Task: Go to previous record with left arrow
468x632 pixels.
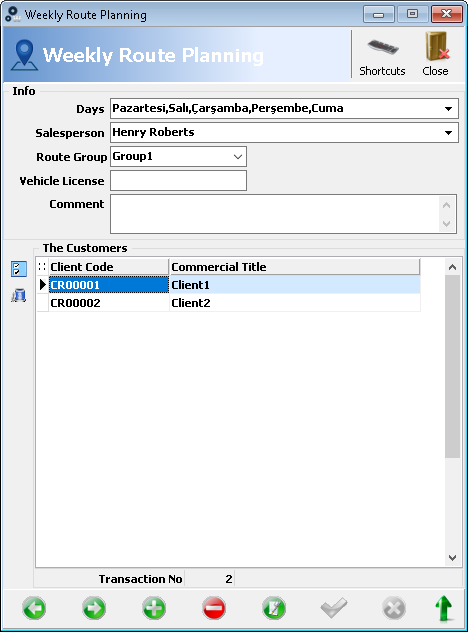Action: coord(34,608)
